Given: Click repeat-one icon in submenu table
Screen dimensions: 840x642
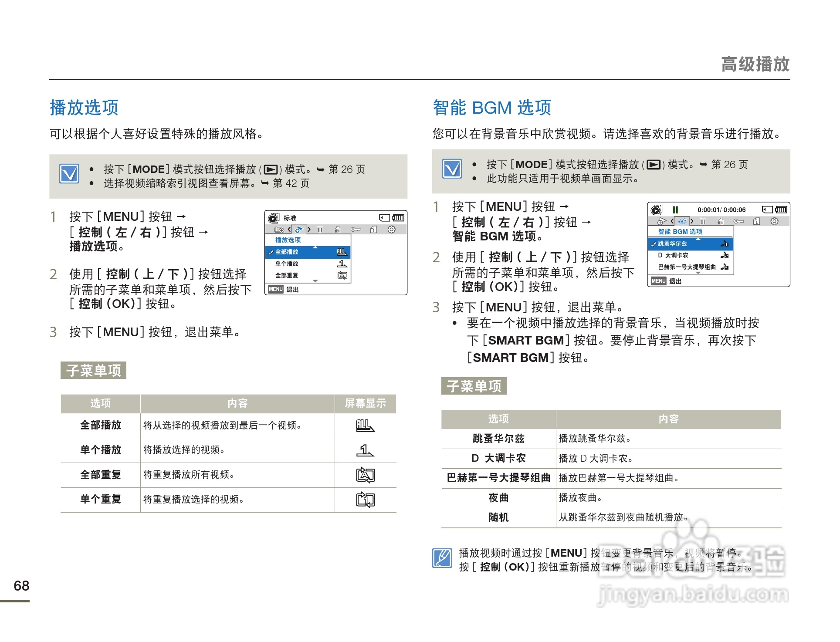Looking at the screenshot, I should coord(365,500).
